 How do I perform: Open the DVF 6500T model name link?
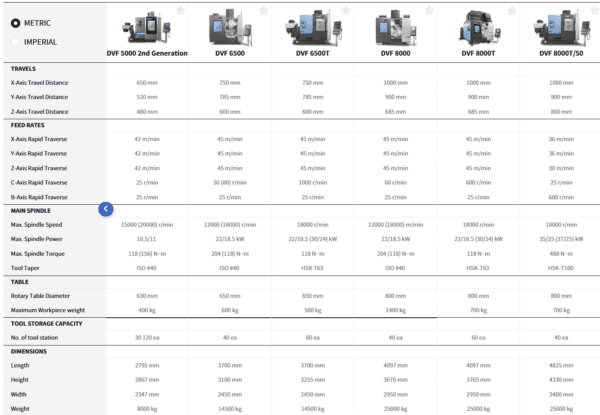tap(313, 53)
